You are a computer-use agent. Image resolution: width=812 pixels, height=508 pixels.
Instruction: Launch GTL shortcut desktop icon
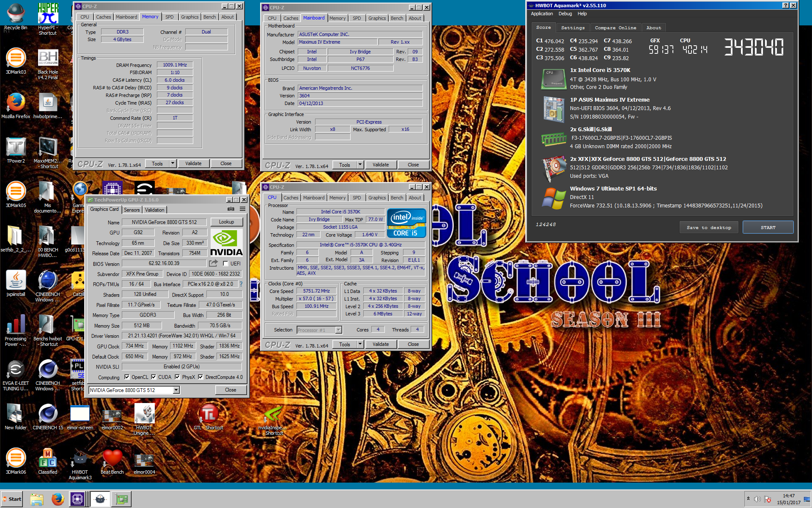(208, 417)
